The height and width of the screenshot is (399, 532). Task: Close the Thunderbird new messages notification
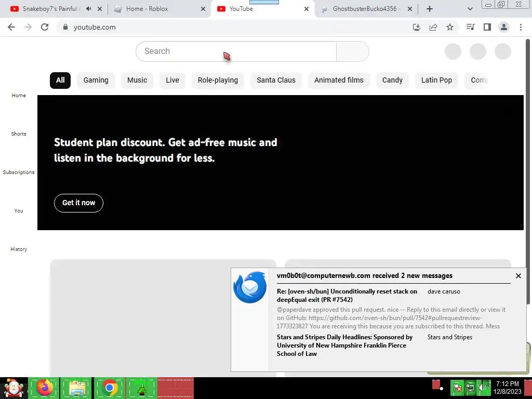(x=518, y=276)
